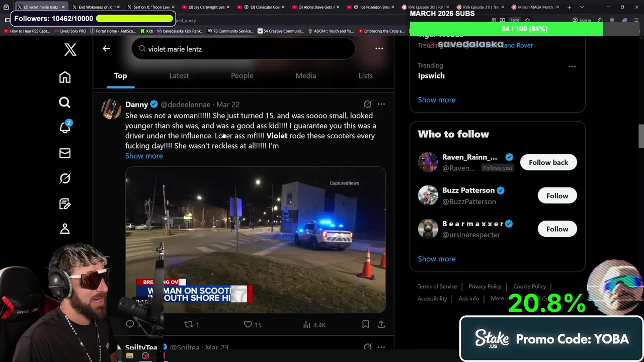Open the Kick bookmark
Viewport: 644px width, 362px height.
[x=146, y=31]
